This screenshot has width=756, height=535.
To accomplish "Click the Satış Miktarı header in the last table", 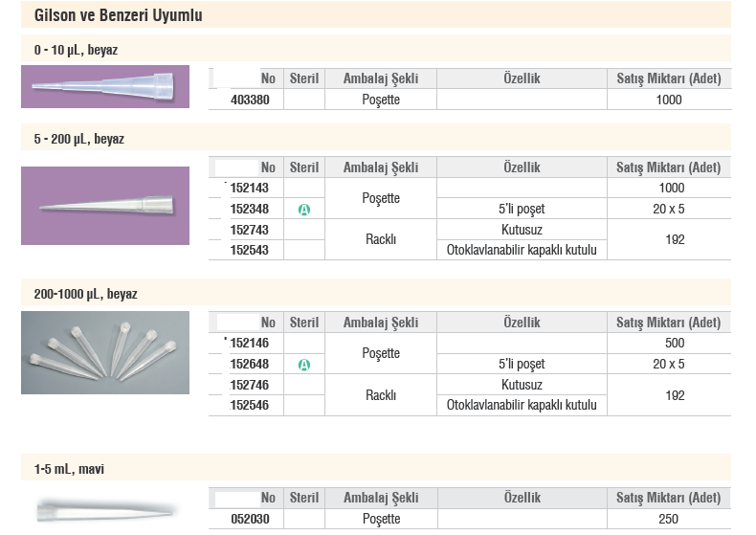I will point(669,498).
